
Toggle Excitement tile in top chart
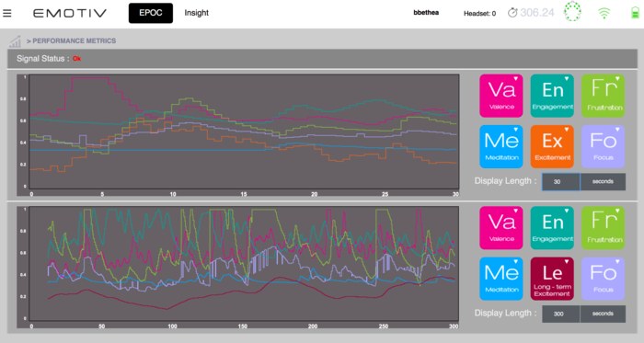552,146
